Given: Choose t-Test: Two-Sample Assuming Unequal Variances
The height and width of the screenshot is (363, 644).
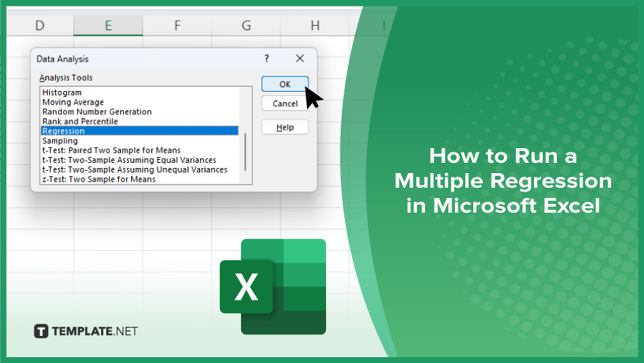Looking at the screenshot, I should pos(140,169).
